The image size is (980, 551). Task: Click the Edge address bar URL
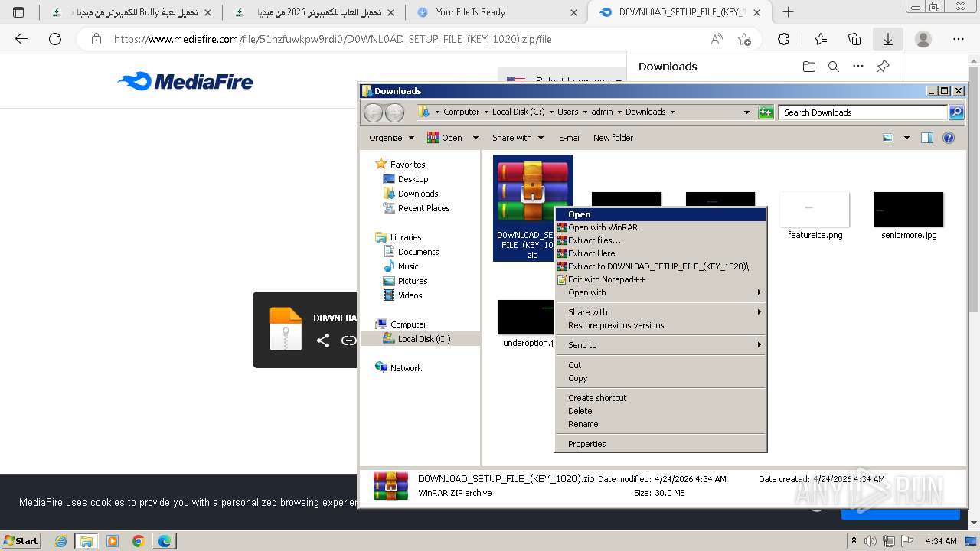point(333,39)
